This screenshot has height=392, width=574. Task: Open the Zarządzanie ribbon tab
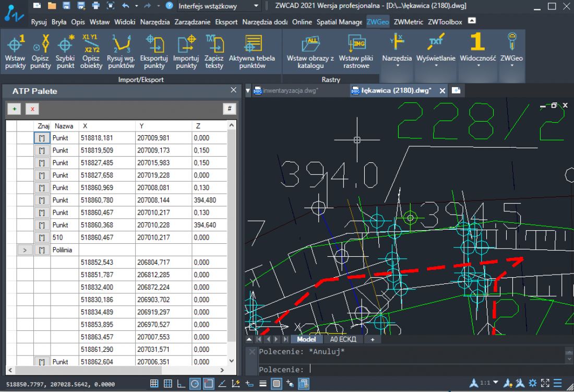192,22
